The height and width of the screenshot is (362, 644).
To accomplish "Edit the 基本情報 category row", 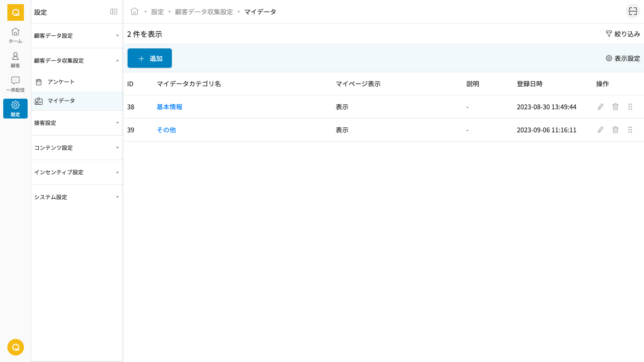I will pyautogui.click(x=600, y=107).
